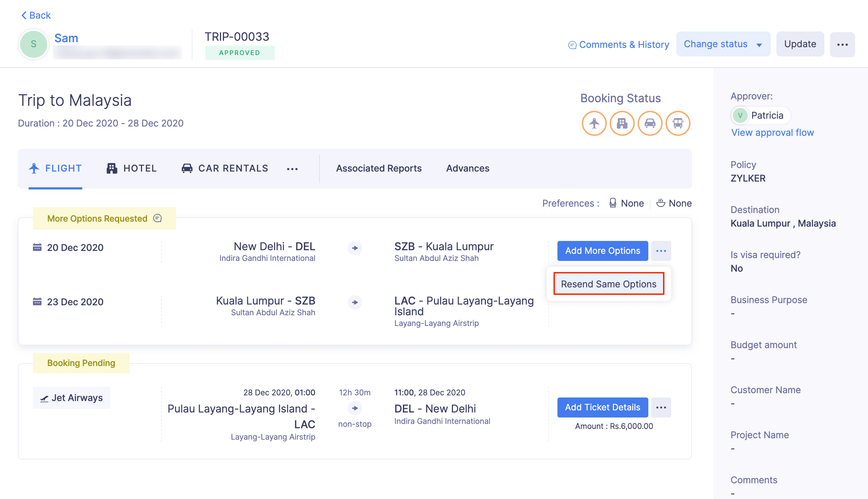Screen dimensions: 868x499
Task: Open the Car Rentals tab
Action: click(225, 168)
